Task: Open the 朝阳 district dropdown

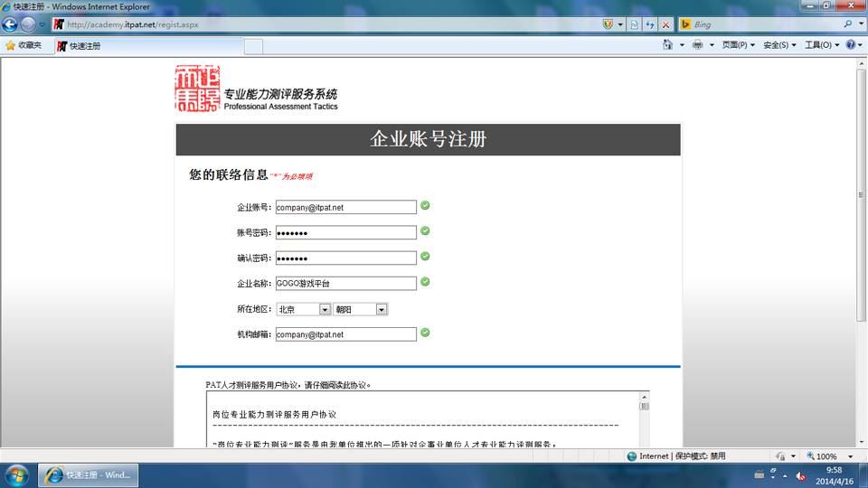Action: [361, 309]
